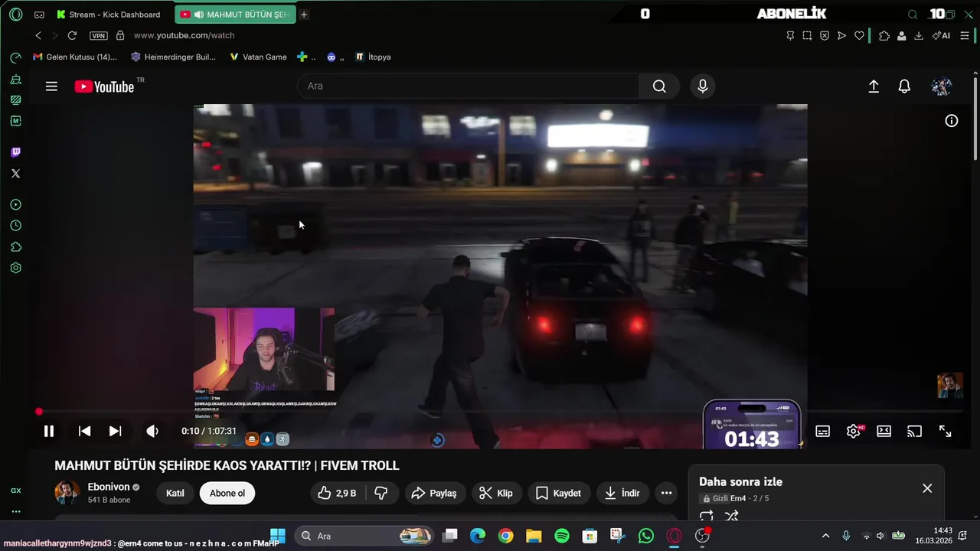Viewport: 980px width, 551px height.
Task: Open Gelen Kutusu Gmail bookmark
Action: click(75, 57)
